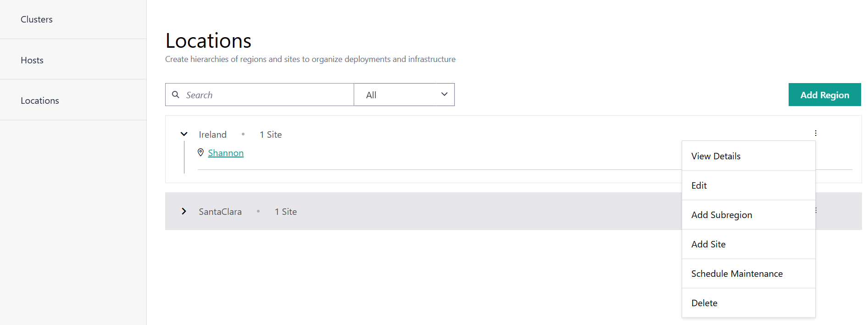Navigate to Hosts in the sidebar

tap(32, 60)
